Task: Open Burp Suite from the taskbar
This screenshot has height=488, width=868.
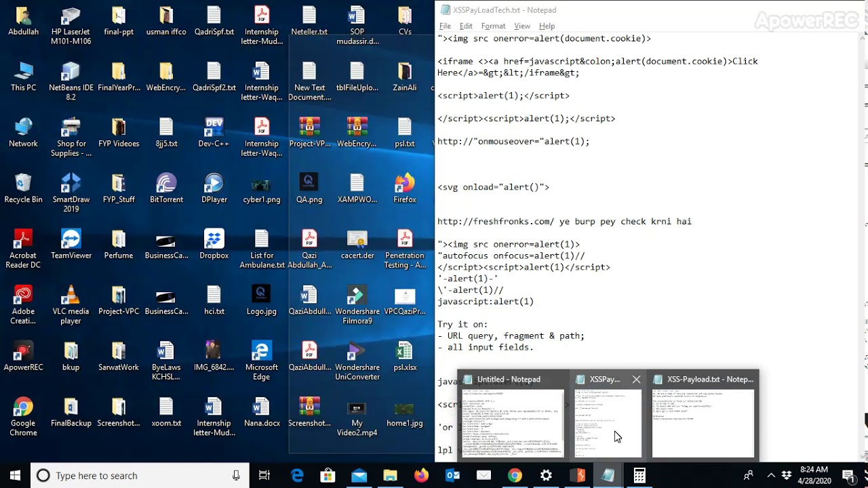Action: click(x=577, y=476)
